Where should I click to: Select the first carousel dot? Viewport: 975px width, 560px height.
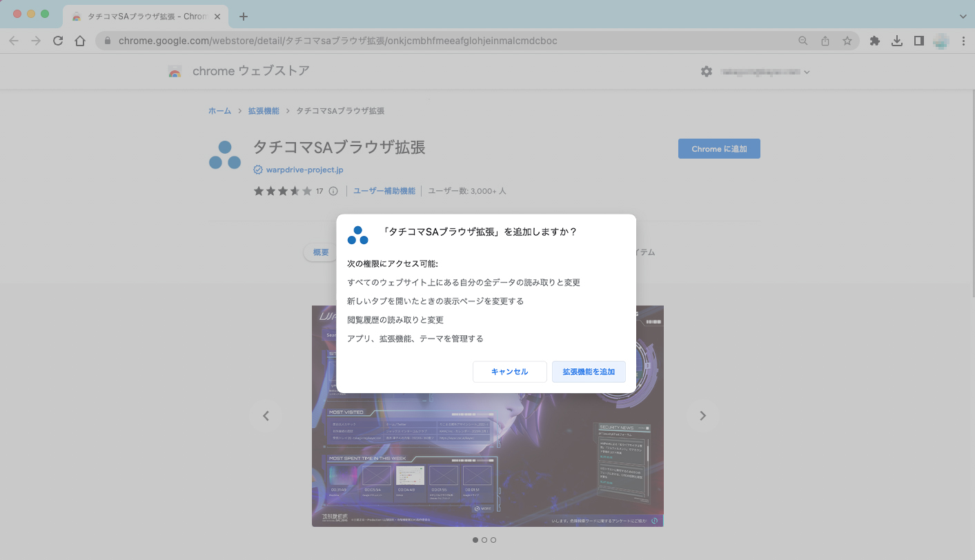click(475, 540)
